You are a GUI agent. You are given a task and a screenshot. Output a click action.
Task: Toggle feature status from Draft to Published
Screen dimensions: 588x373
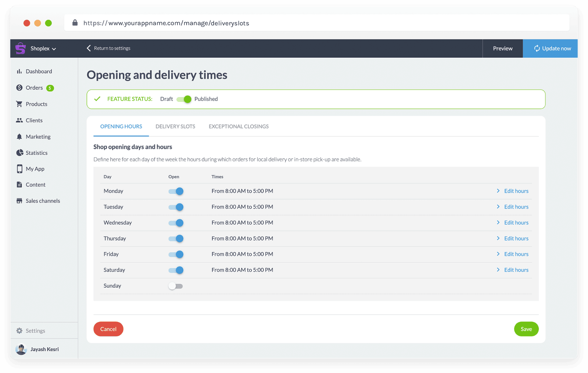coord(184,99)
